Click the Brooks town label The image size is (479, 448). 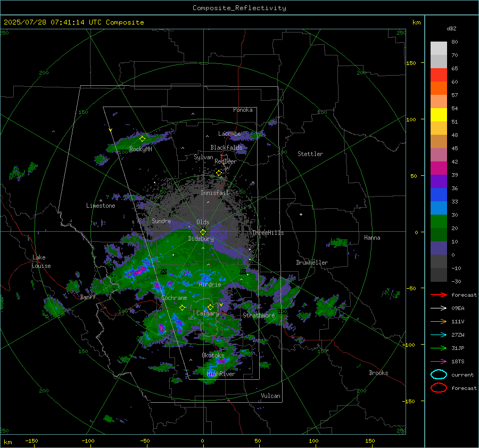[378, 373]
